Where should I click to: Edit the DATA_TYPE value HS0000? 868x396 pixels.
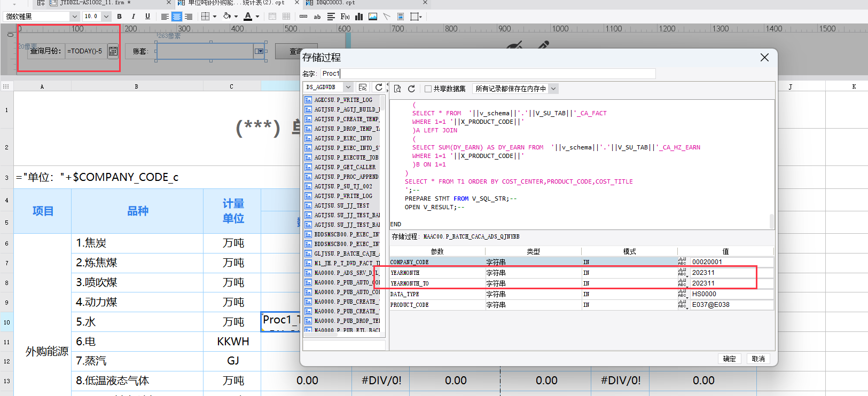coord(731,294)
